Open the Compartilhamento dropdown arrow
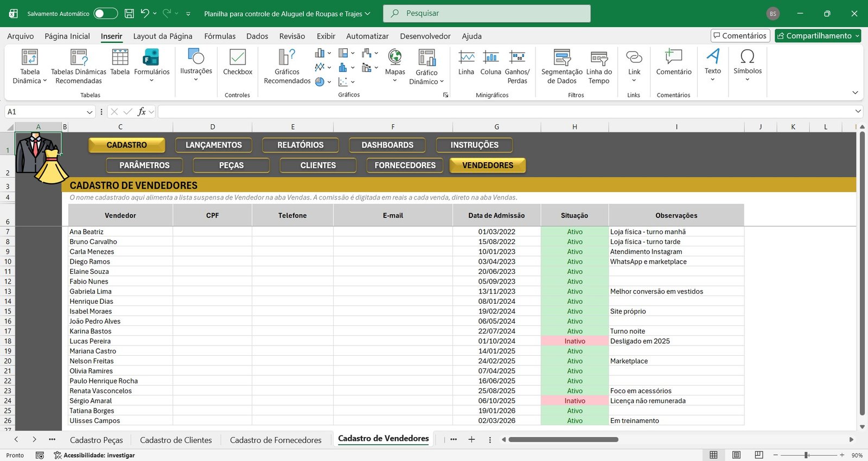The width and height of the screenshot is (868, 461). [857, 36]
